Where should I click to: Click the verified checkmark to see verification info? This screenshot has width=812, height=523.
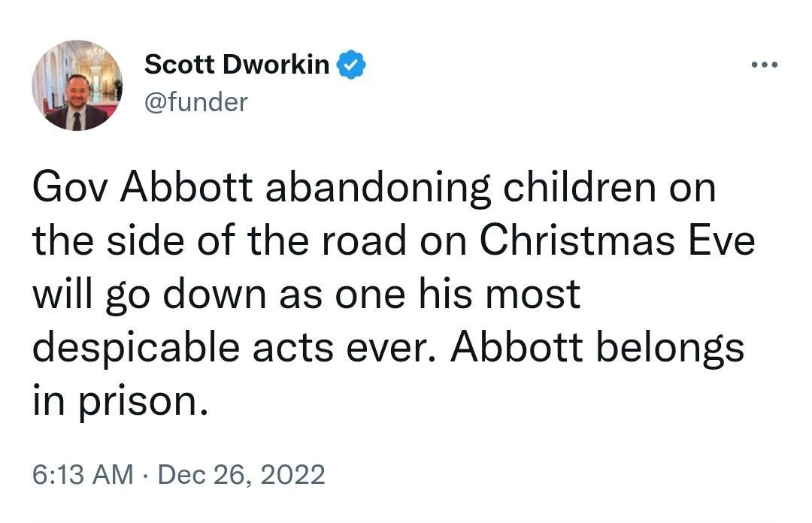[350, 64]
